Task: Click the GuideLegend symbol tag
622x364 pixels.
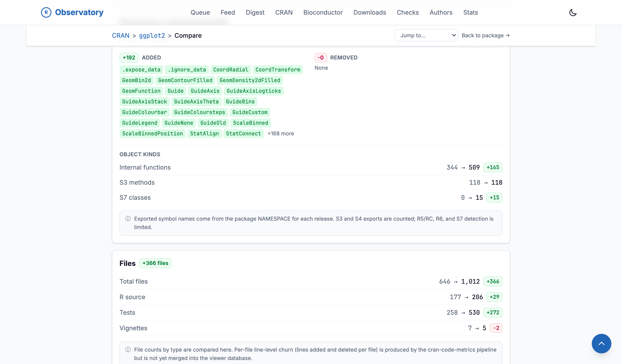Action: point(140,123)
